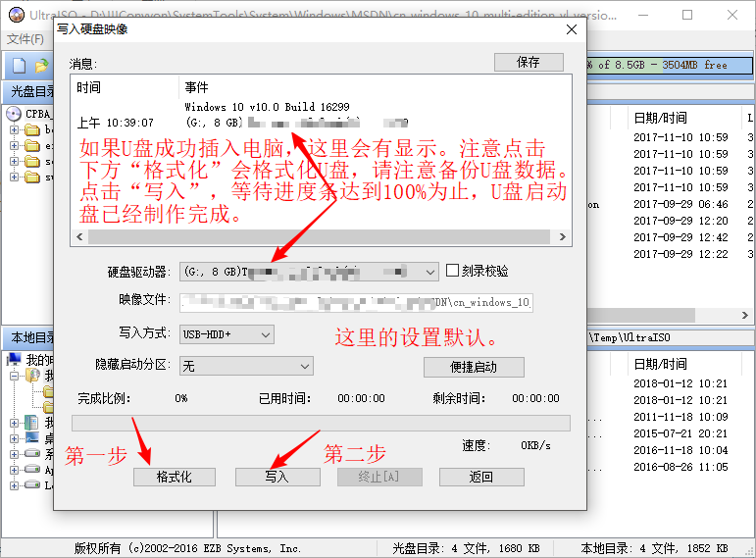The image size is (756, 558).
Task: Click the 返回 (Return) button
Action: pyautogui.click(x=481, y=477)
